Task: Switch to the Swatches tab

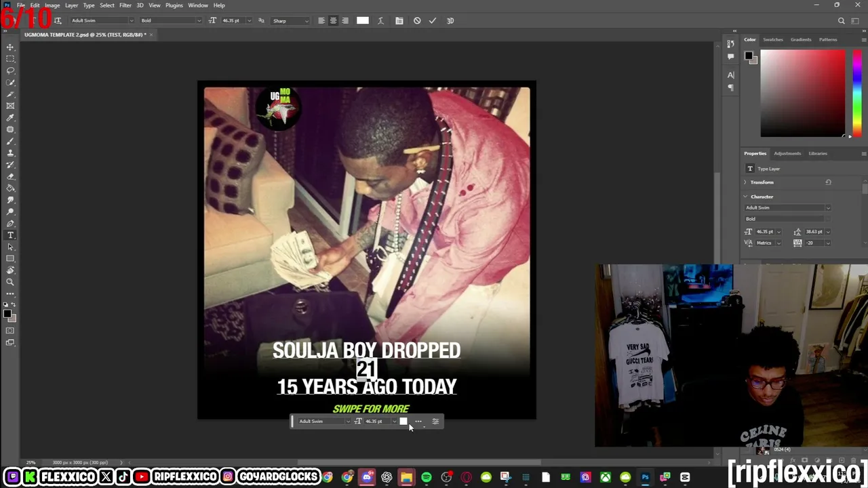Action: coord(772,39)
